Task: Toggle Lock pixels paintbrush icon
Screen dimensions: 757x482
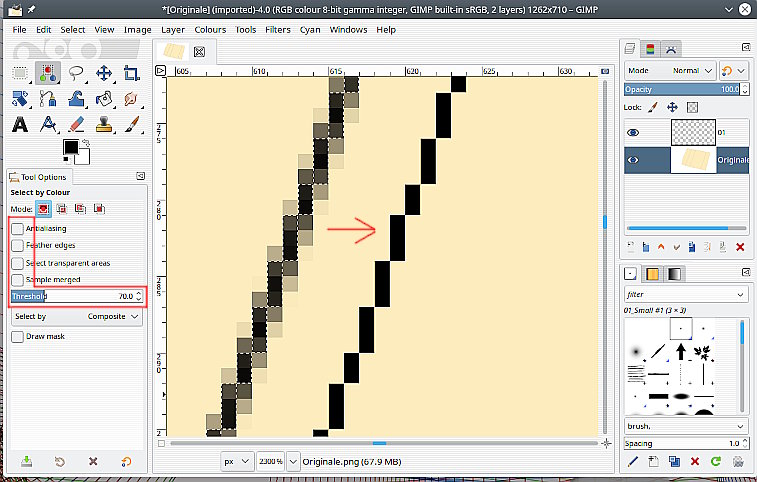Action: click(653, 107)
